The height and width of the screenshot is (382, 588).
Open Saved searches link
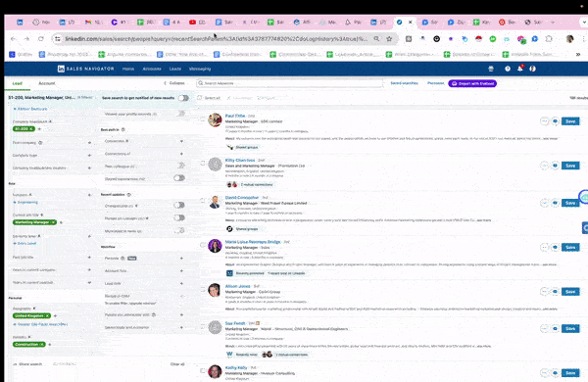404,83
